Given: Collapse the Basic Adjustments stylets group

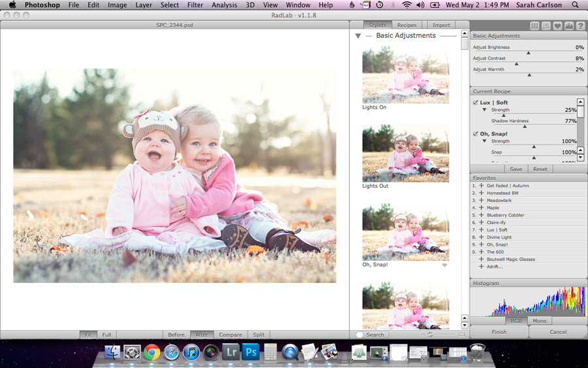Looking at the screenshot, I should coord(358,36).
